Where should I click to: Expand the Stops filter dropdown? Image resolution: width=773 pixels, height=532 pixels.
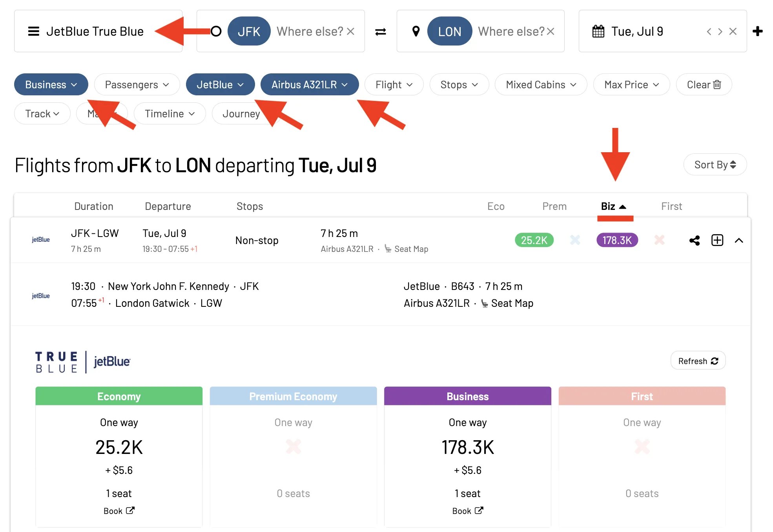(459, 84)
